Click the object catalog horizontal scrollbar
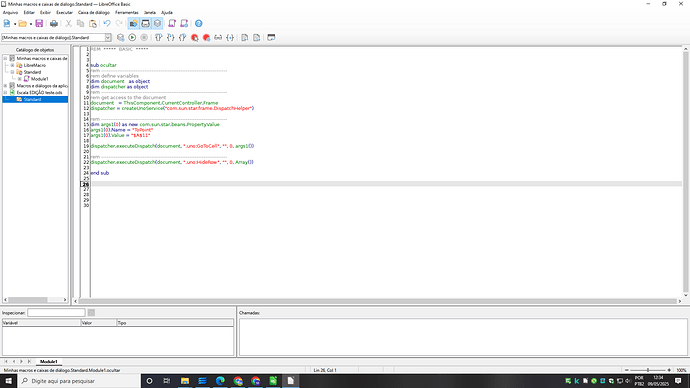The height and width of the screenshot is (388, 690). (35, 300)
